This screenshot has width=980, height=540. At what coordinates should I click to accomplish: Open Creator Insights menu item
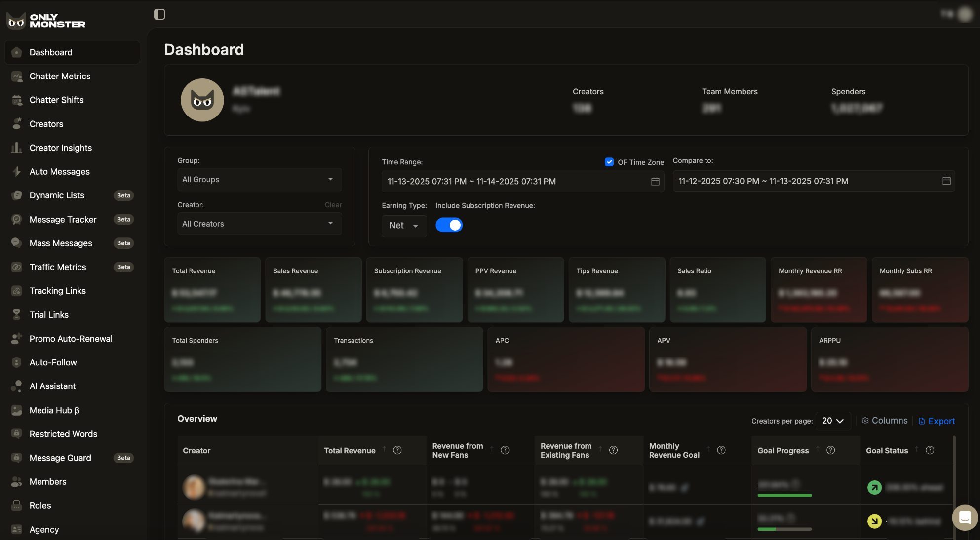[x=60, y=148]
